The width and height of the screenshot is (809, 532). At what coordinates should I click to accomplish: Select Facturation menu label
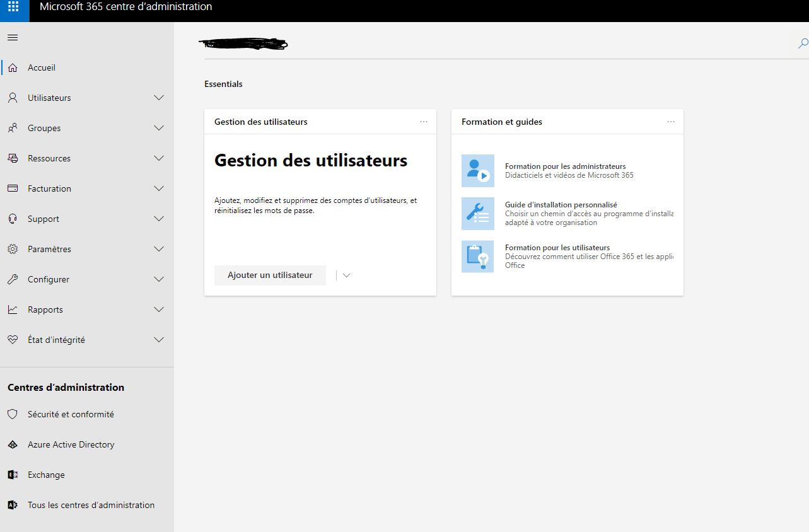[49, 188]
